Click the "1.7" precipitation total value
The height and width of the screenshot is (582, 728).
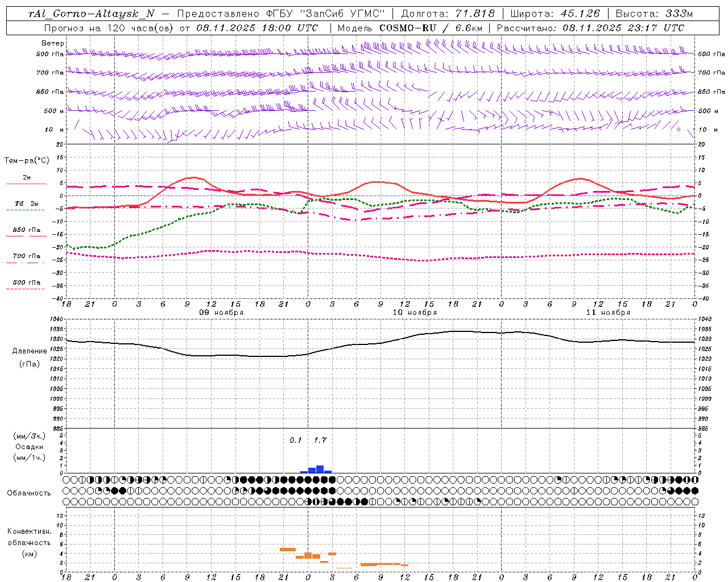320,440
